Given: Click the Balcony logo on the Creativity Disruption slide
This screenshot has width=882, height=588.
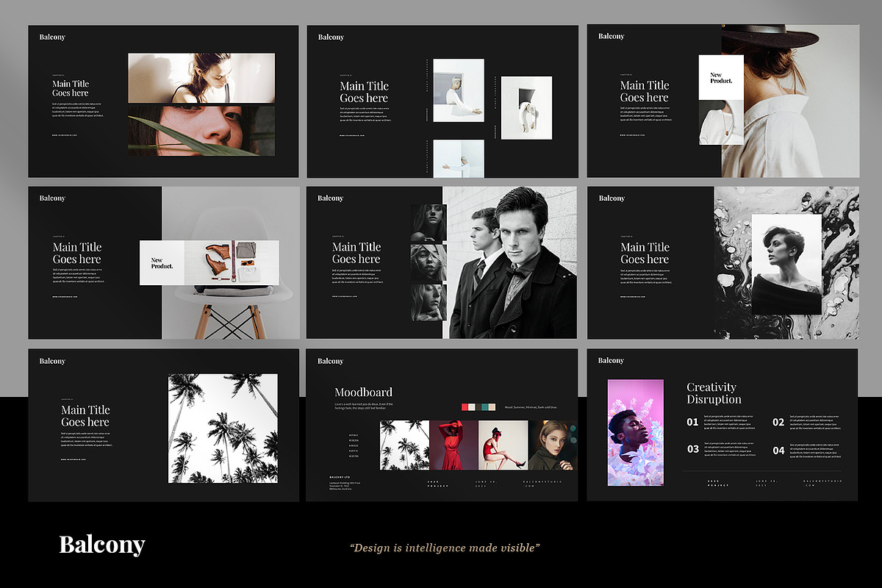Looking at the screenshot, I should pyautogui.click(x=612, y=360).
